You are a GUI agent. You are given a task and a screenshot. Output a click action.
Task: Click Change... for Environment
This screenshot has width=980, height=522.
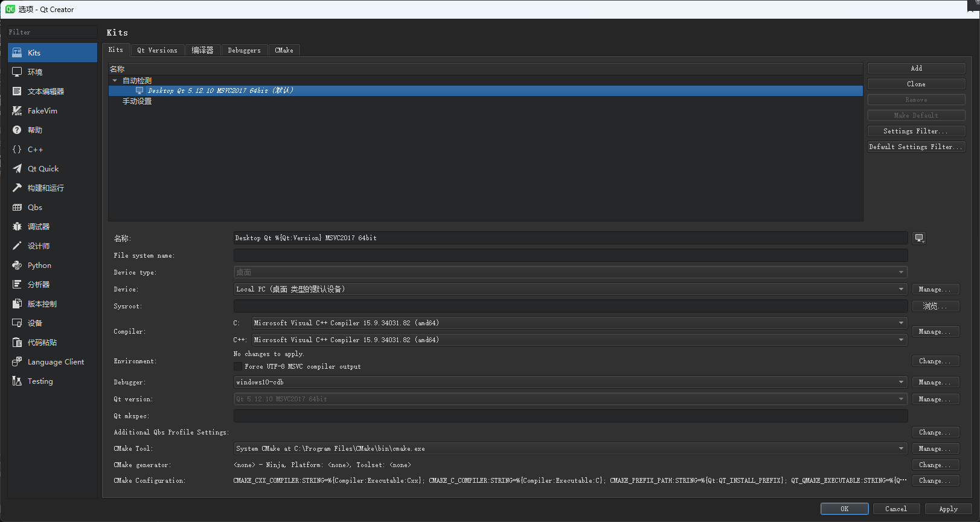pyautogui.click(x=935, y=361)
